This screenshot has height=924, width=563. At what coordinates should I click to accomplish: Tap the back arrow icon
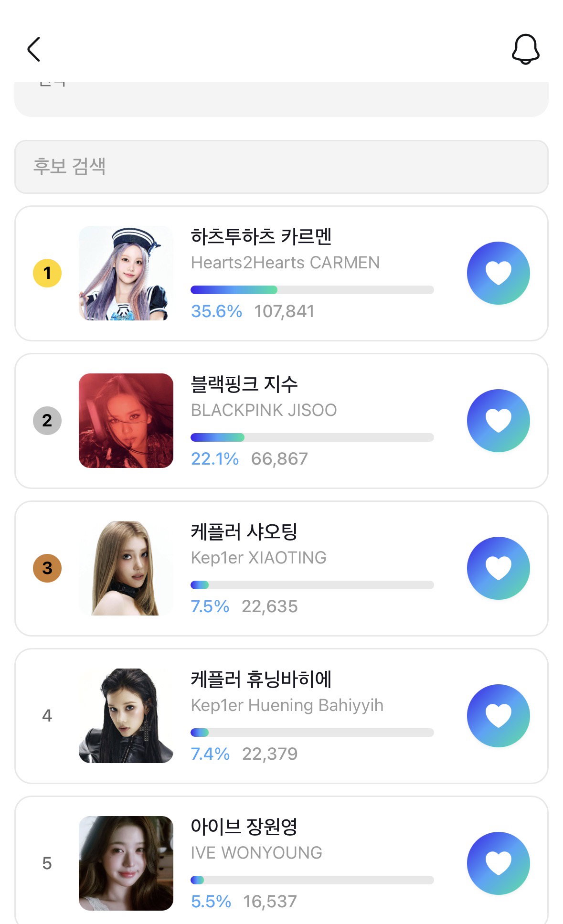point(33,49)
